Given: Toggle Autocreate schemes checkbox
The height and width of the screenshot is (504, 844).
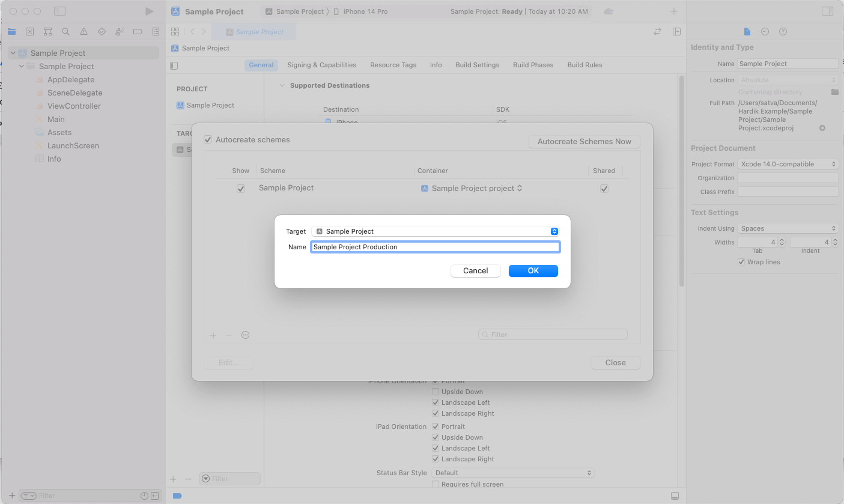Looking at the screenshot, I should pos(208,139).
